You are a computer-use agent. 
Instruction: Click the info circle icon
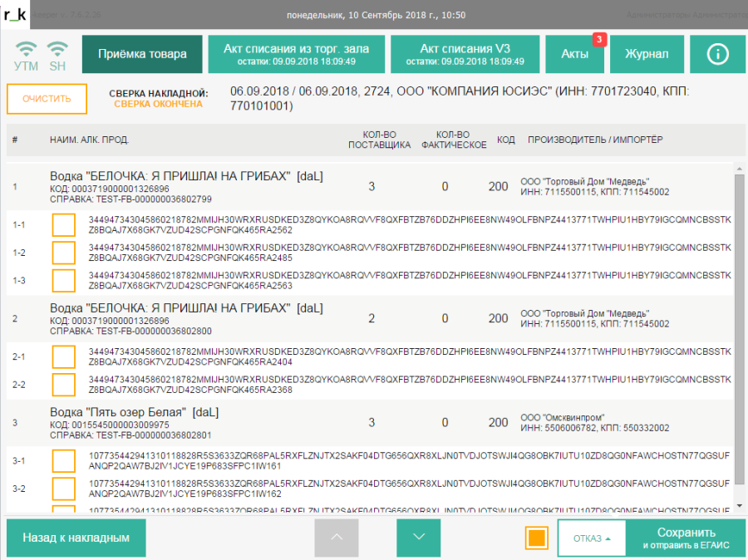pyautogui.click(x=716, y=54)
